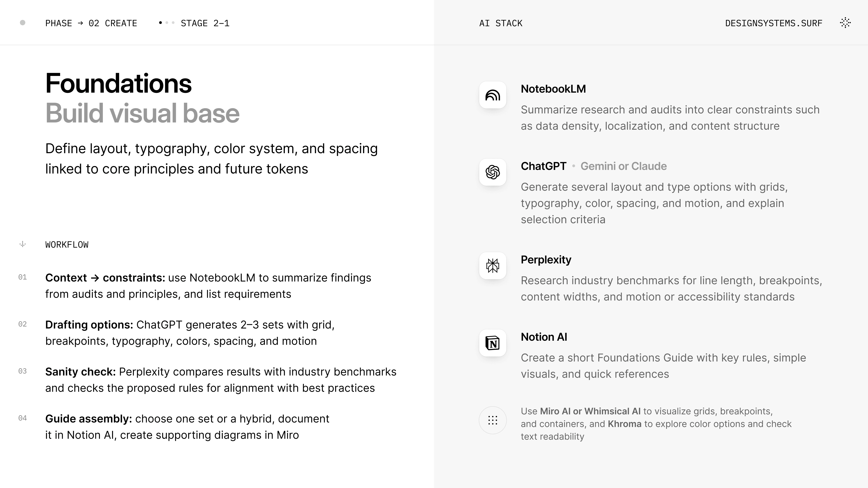Click the small workflow dotted icon

tap(23, 244)
